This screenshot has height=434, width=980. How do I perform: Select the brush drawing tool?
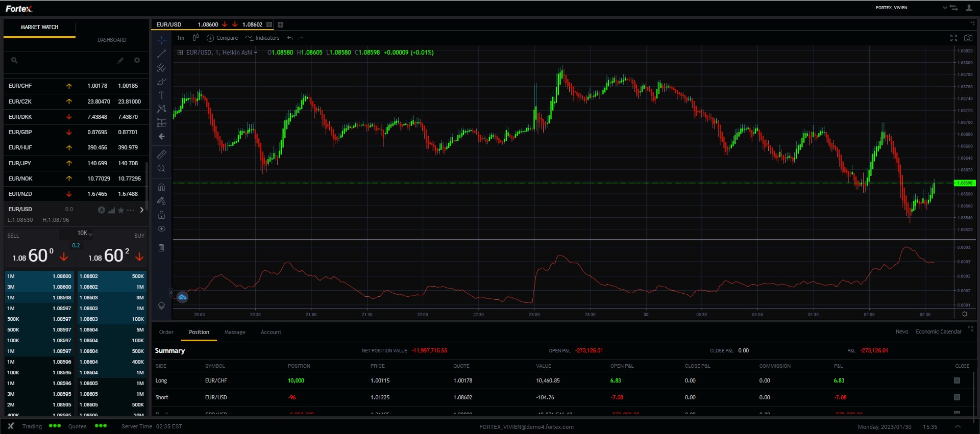(161, 82)
